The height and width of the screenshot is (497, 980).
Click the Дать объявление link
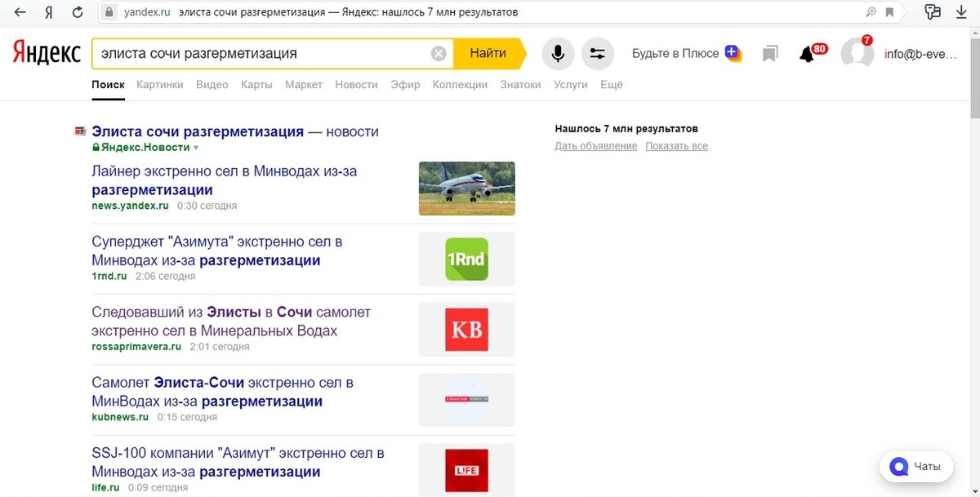(x=596, y=146)
